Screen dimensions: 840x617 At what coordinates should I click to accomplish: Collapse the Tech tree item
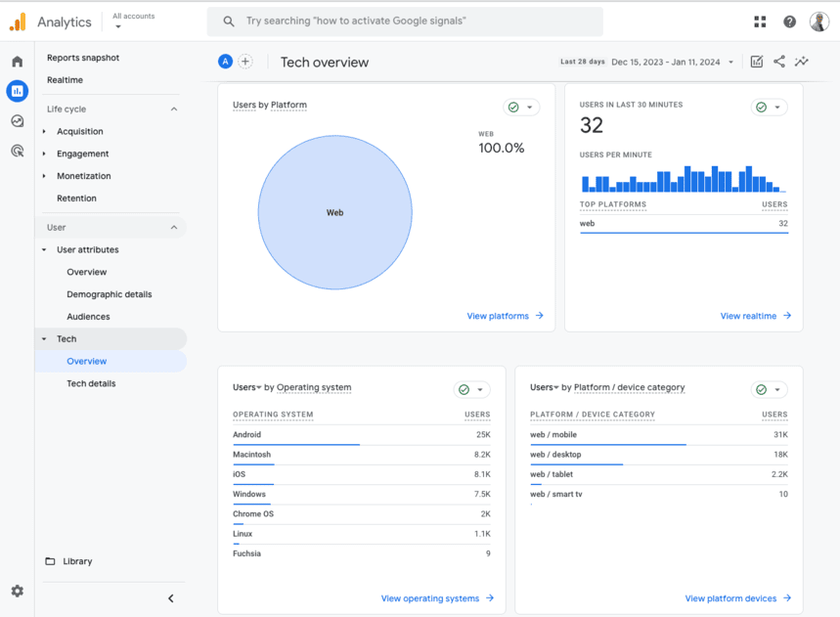pyautogui.click(x=44, y=339)
